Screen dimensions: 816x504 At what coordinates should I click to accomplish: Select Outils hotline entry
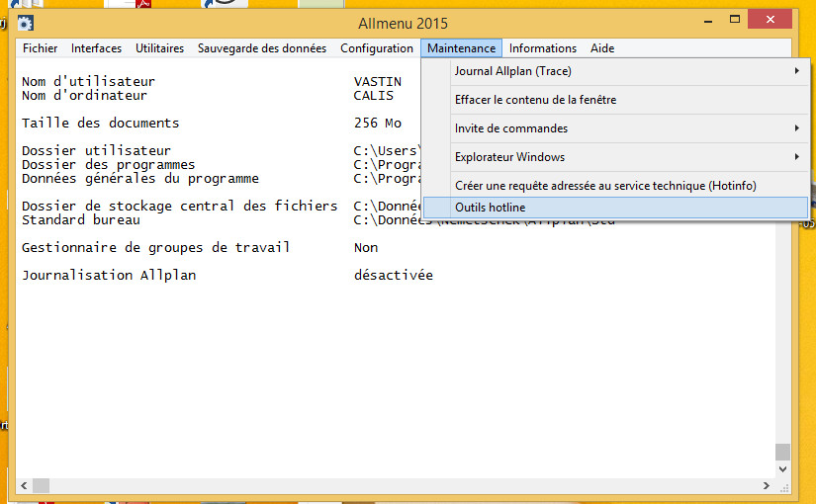click(x=615, y=208)
